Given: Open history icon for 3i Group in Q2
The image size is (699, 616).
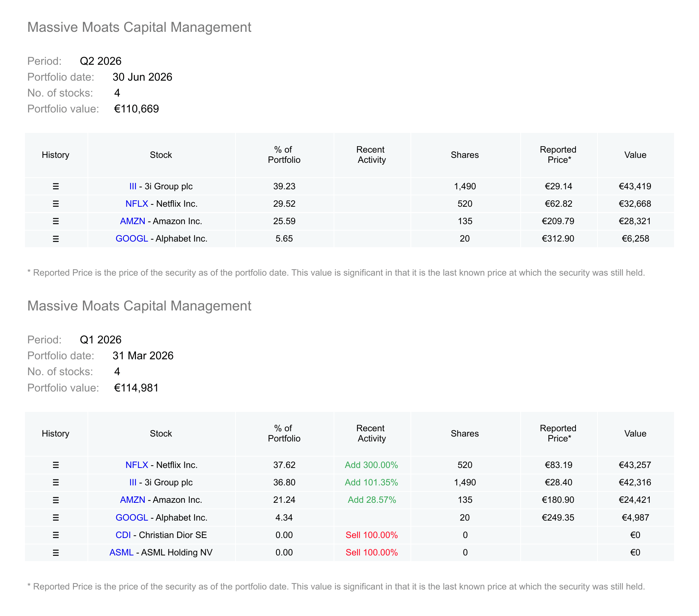Looking at the screenshot, I should point(56,186).
